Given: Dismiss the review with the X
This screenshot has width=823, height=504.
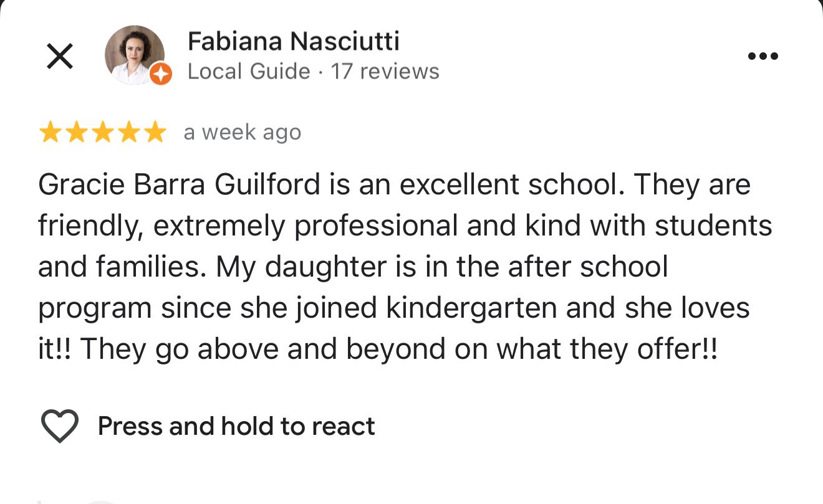Looking at the screenshot, I should click(x=59, y=55).
